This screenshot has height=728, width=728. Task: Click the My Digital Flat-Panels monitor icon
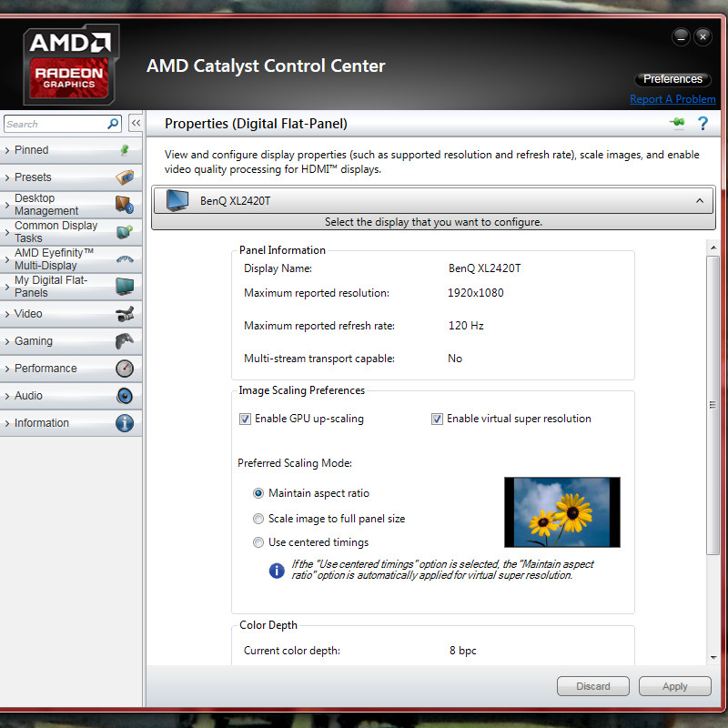coord(125,287)
